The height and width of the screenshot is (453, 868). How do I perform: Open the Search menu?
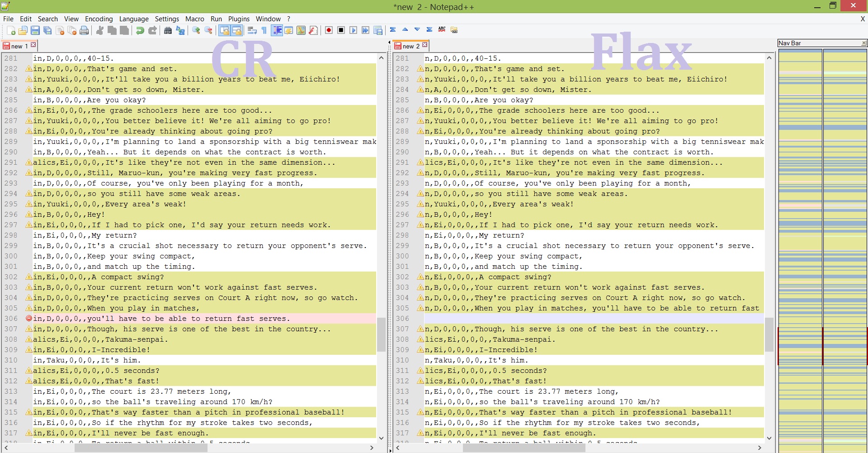pos(48,19)
